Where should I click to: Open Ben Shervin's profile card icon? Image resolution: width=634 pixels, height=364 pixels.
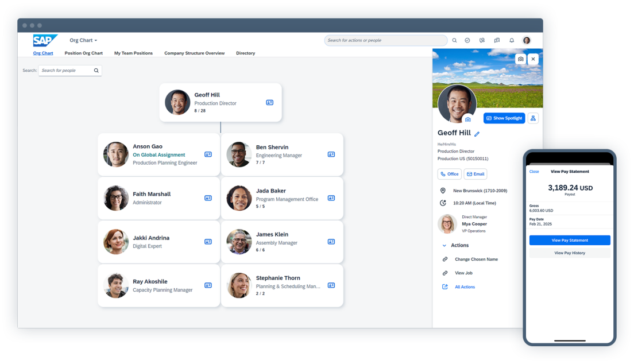(x=331, y=154)
